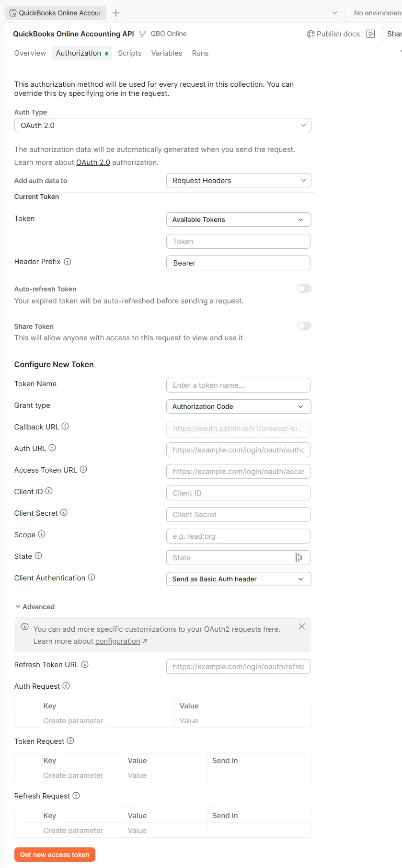Click the Auth URL info icon
The height and width of the screenshot is (868, 402).
tap(52, 448)
